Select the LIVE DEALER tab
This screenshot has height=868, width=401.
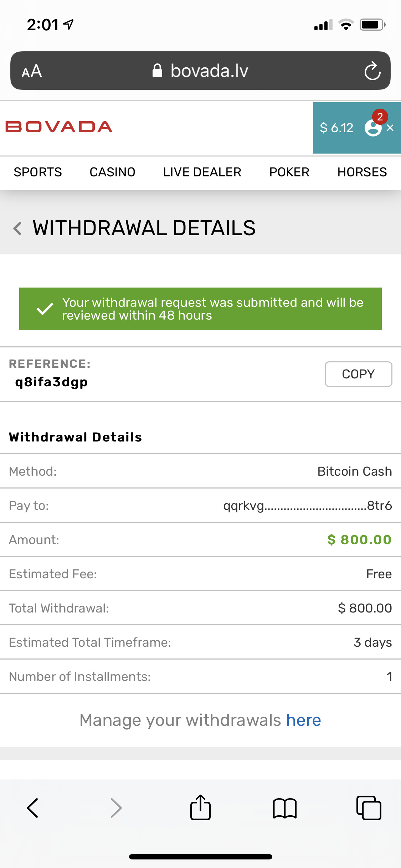pyautogui.click(x=202, y=172)
